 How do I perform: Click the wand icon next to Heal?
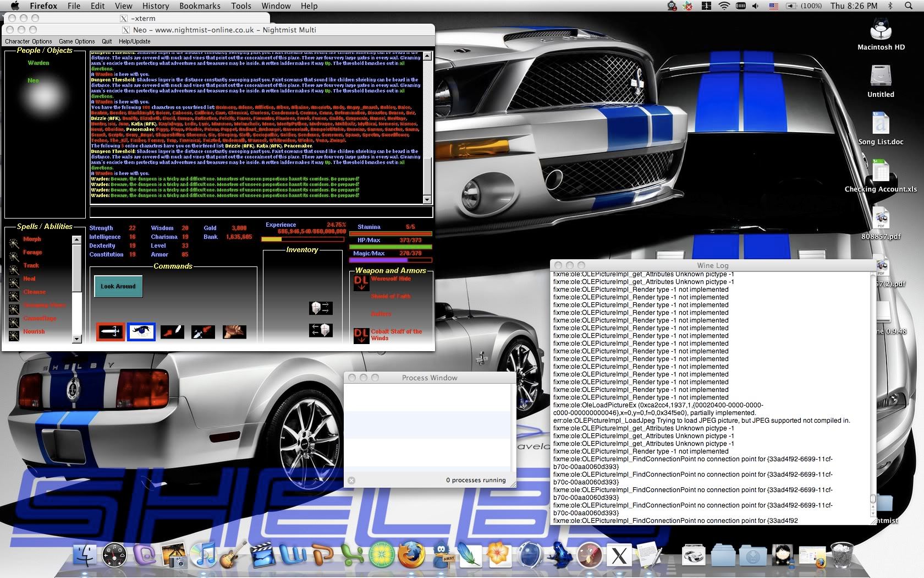14,282
